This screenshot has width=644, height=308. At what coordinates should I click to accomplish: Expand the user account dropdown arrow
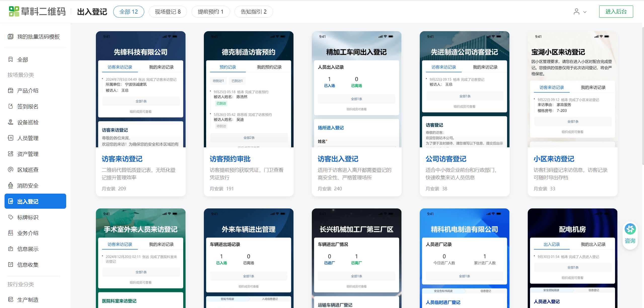(585, 12)
